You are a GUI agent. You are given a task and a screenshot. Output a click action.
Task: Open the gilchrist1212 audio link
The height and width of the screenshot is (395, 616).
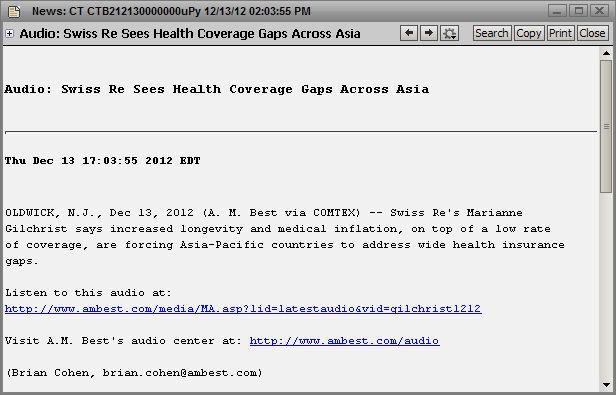[243, 309]
